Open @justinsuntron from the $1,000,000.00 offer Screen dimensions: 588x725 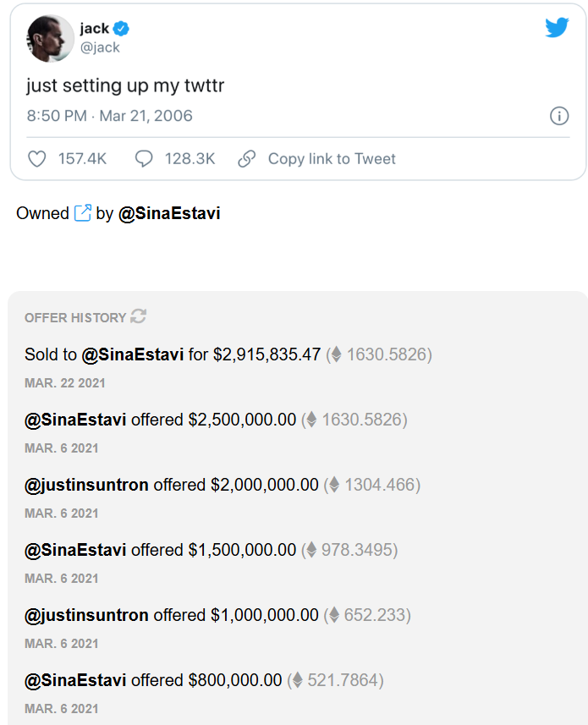coord(86,615)
